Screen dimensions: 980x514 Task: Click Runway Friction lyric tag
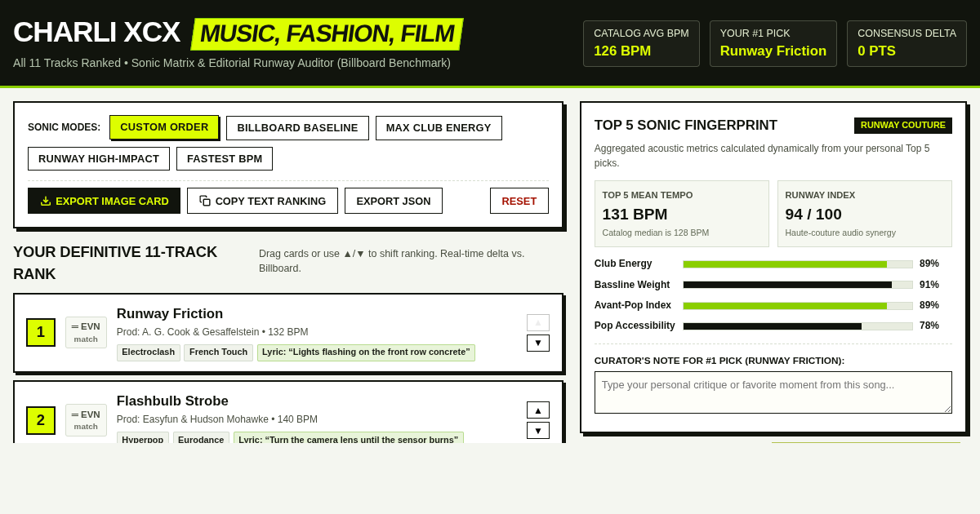tap(366, 352)
